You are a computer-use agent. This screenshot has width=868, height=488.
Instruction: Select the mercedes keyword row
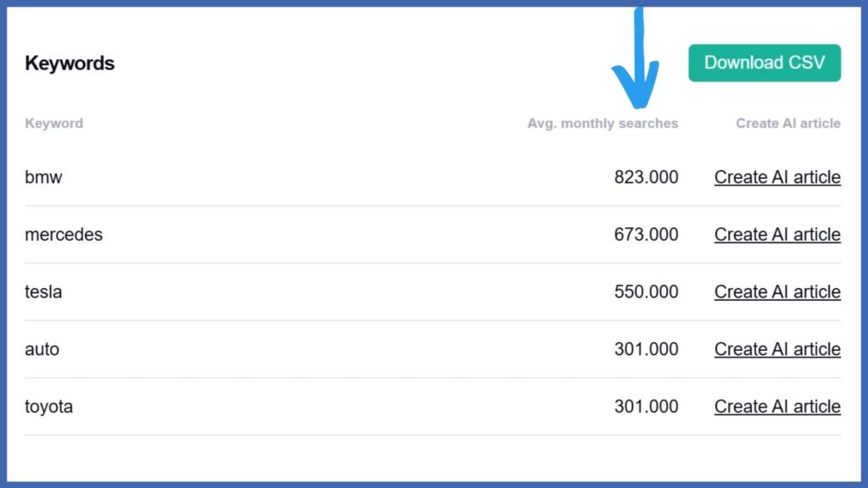(433, 235)
